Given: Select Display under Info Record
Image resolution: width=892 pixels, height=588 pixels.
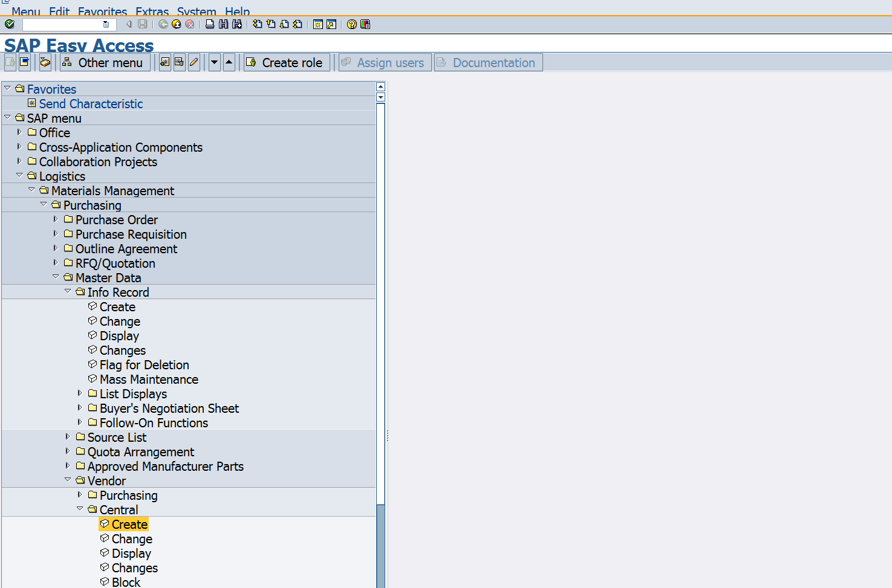Looking at the screenshot, I should pyautogui.click(x=119, y=336).
